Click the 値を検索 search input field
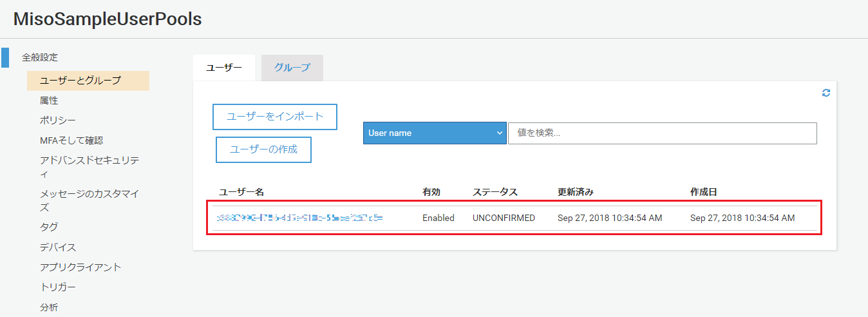Image resolution: width=868 pixels, height=317 pixels. (x=662, y=133)
